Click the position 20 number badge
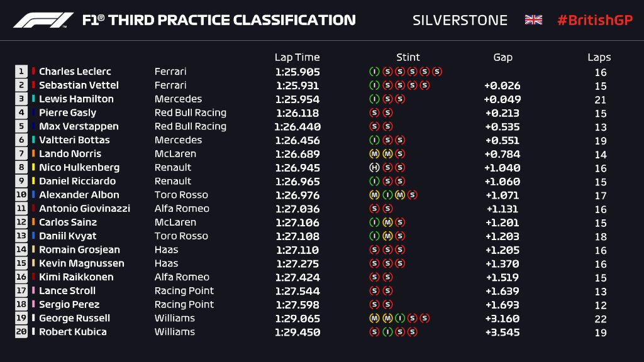This screenshot has height=362, width=644. tap(21, 332)
